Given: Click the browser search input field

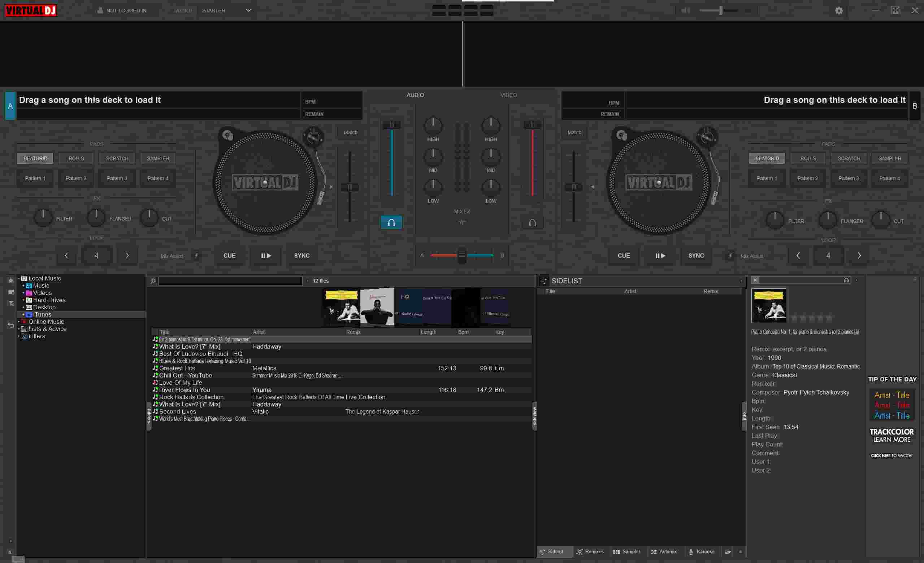Looking at the screenshot, I should click(230, 281).
